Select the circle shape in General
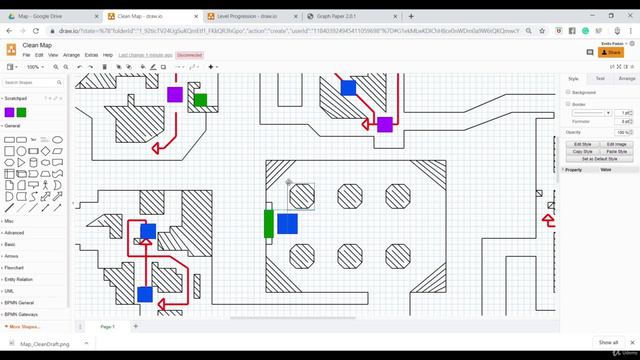640x360 pixels. [x=21, y=151]
